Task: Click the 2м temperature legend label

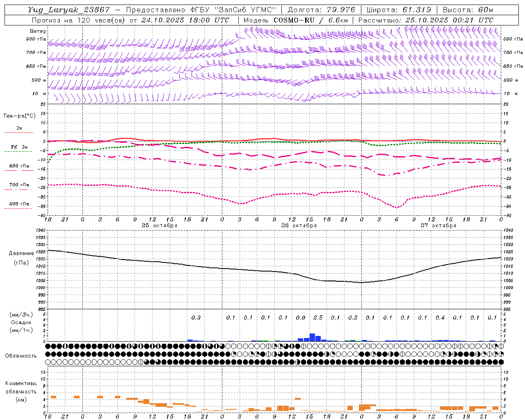Action: pos(19,128)
